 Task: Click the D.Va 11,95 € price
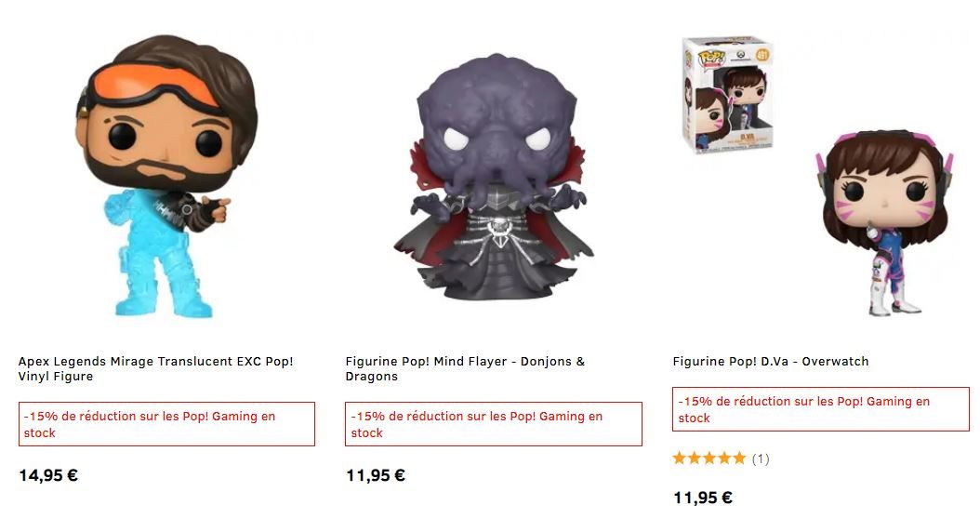click(x=703, y=498)
